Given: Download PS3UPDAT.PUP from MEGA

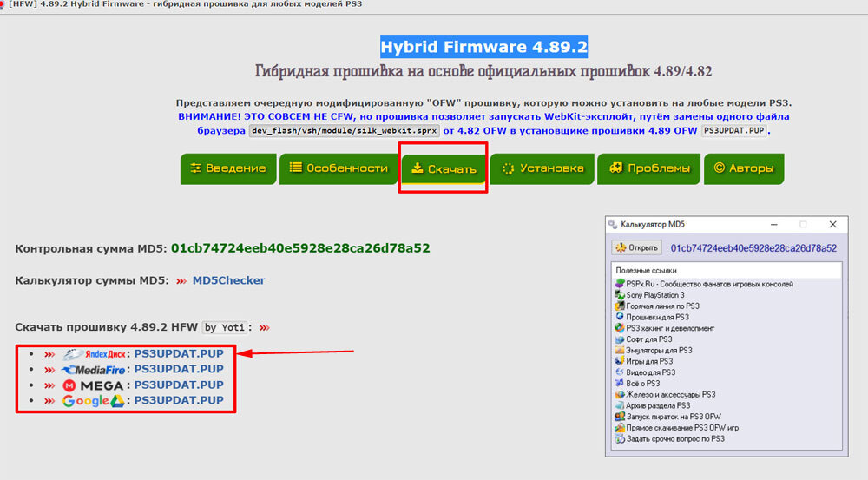Looking at the screenshot, I should click(x=179, y=385).
